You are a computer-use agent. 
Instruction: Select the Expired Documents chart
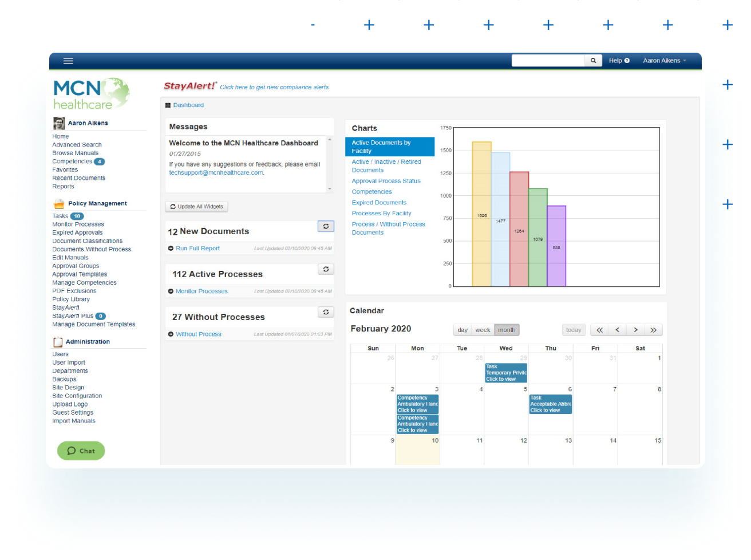click(x=379, y=202)
